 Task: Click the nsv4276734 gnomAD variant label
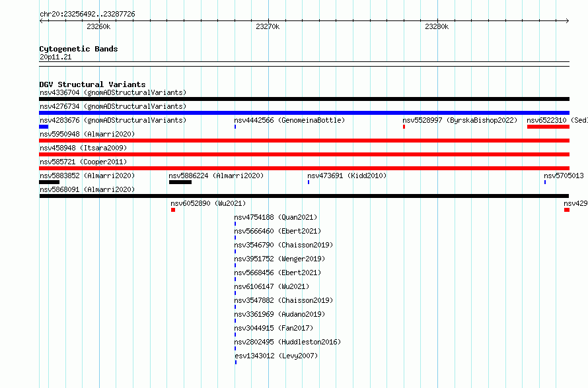point(113,106)
